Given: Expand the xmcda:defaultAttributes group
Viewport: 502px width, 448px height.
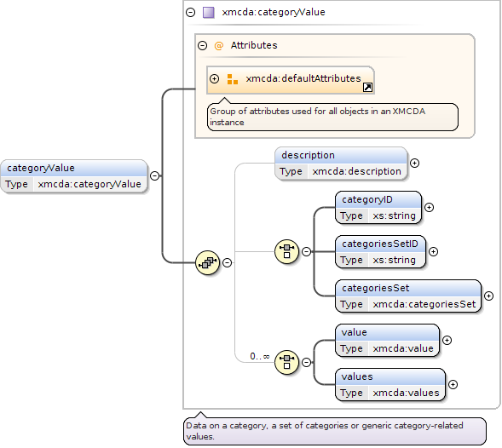Looking at the screenshot, I should click(x=214, y=78).
